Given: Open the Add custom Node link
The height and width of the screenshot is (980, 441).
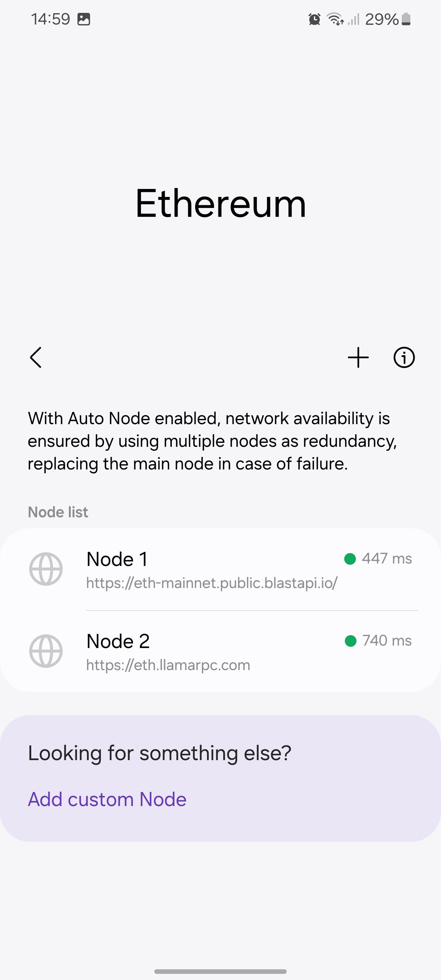Looking at the screenshot, I should (x=107, y=799).
